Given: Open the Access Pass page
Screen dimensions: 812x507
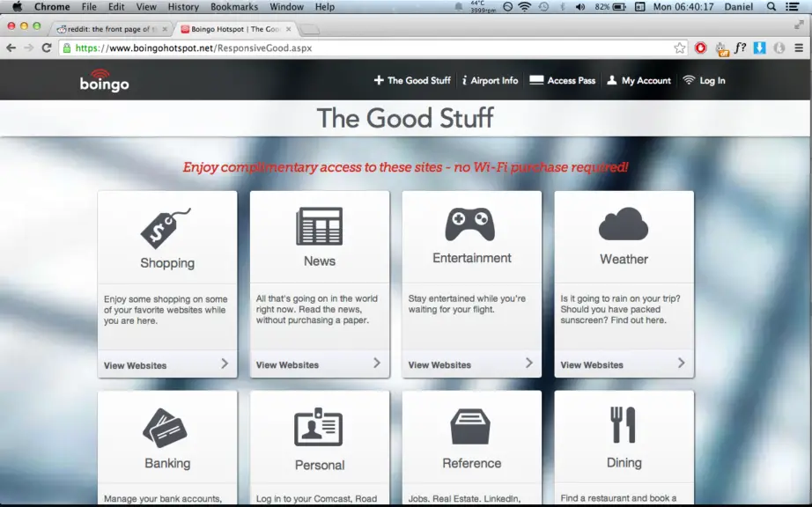Looking at the screenshot, I should [x=563, y=80].
